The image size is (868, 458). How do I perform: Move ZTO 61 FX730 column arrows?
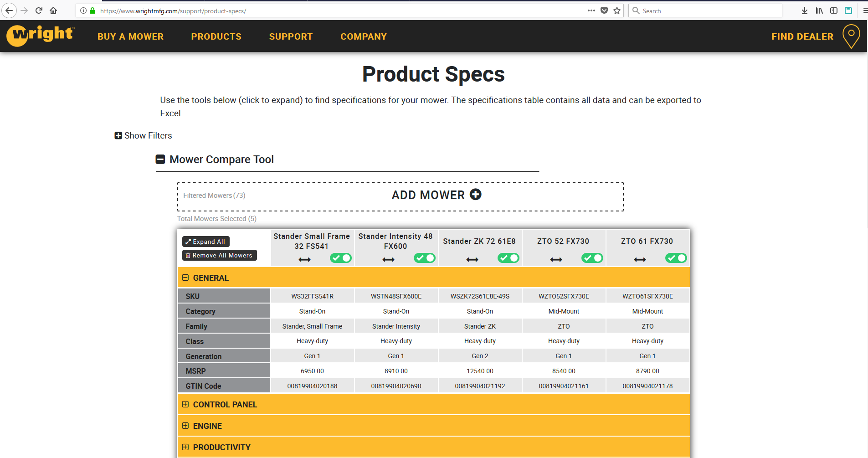coord(640,259)
